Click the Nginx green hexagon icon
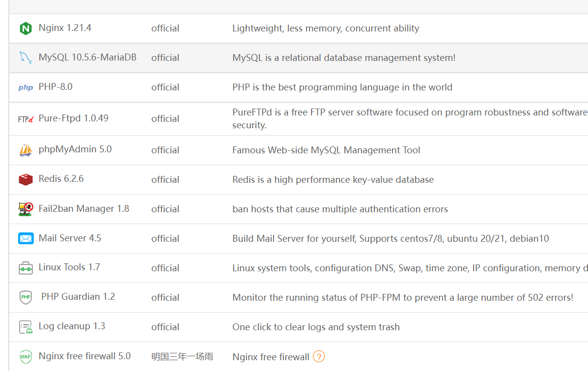 point(26,29)
